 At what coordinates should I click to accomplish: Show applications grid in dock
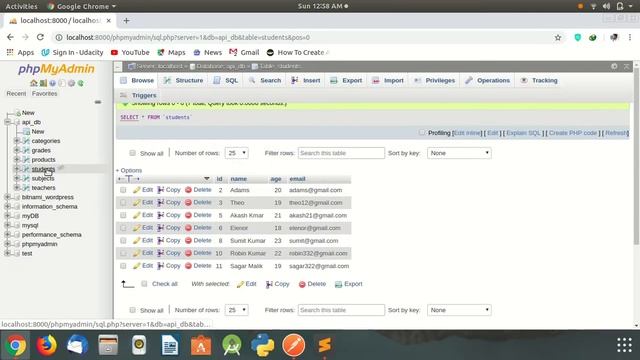pos(624,345)
